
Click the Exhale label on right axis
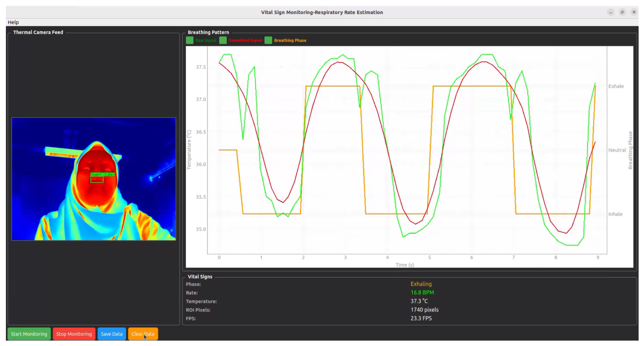click(x=616, y=86)
